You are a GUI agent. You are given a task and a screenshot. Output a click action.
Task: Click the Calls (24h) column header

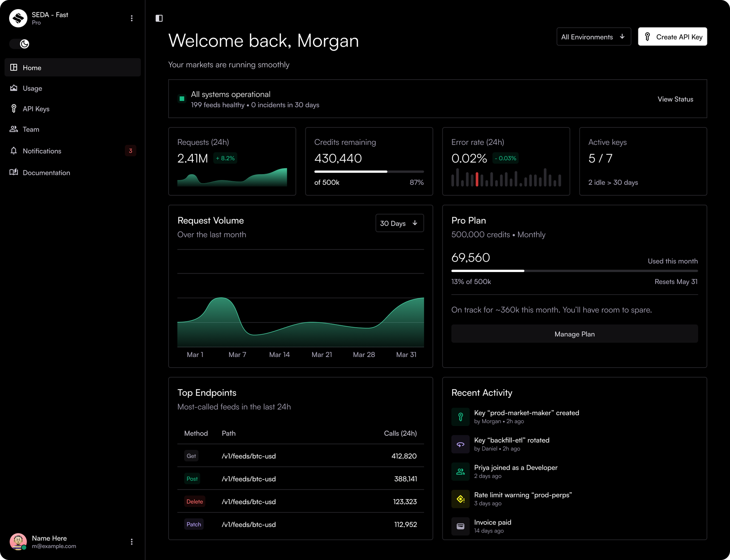(400, 433)
